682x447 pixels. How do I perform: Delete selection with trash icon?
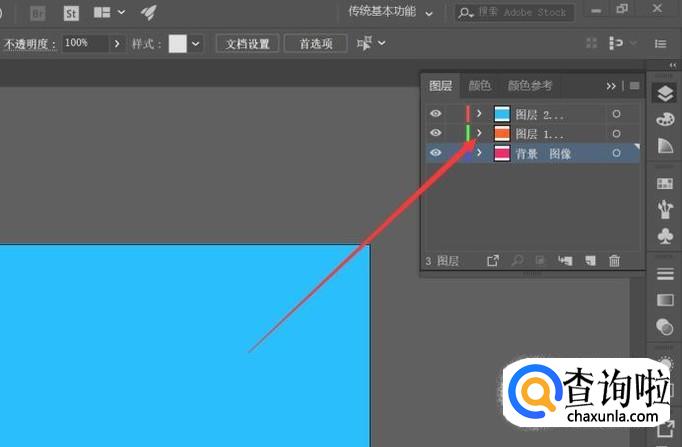[614, 260]
